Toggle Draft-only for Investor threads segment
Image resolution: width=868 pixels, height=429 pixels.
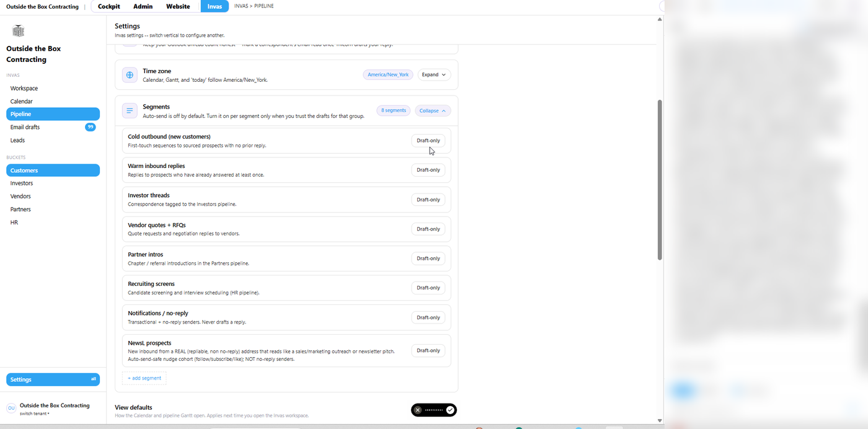pos(428,200)
